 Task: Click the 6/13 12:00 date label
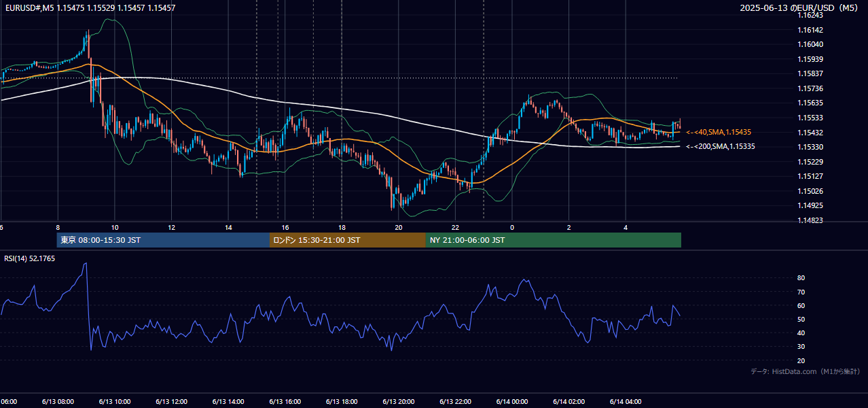(171, 402)
